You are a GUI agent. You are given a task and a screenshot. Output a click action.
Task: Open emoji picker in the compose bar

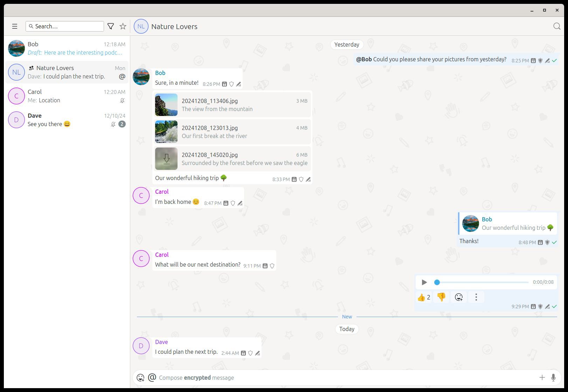(x=140, y=378)
